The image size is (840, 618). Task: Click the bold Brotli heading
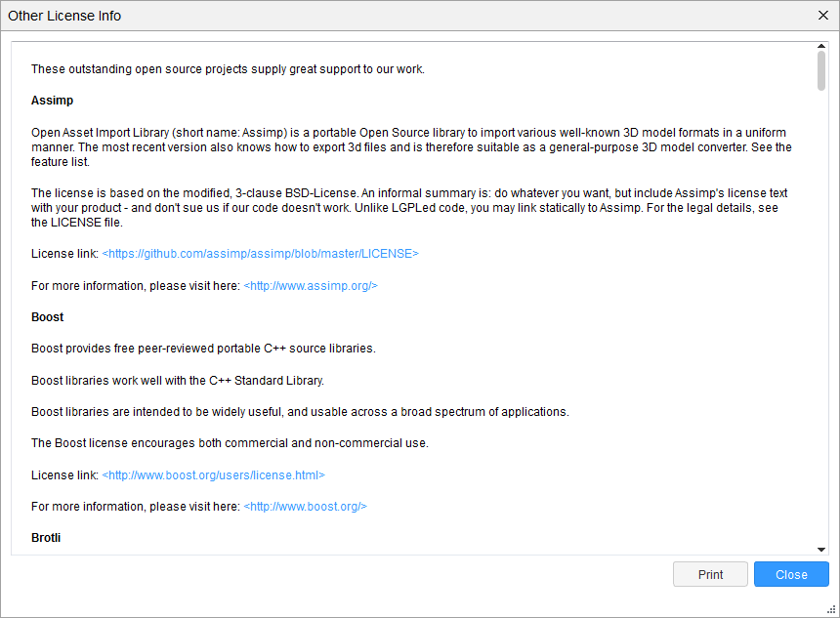[47, 538]
